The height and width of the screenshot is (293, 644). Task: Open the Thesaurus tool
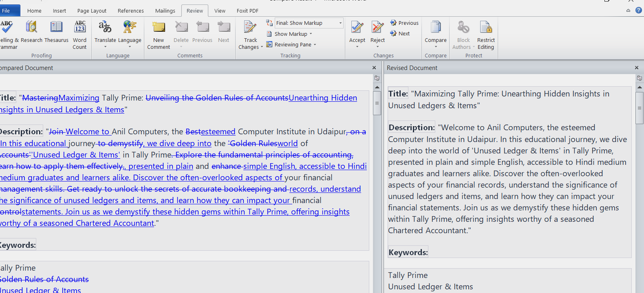pos(56,28)
